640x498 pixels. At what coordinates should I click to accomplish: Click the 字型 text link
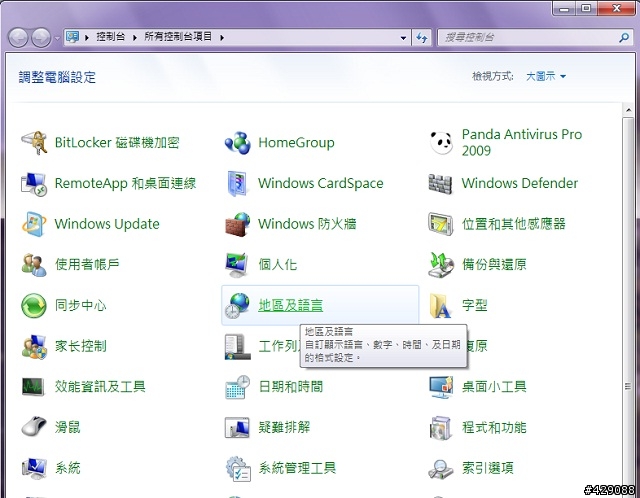474,305
